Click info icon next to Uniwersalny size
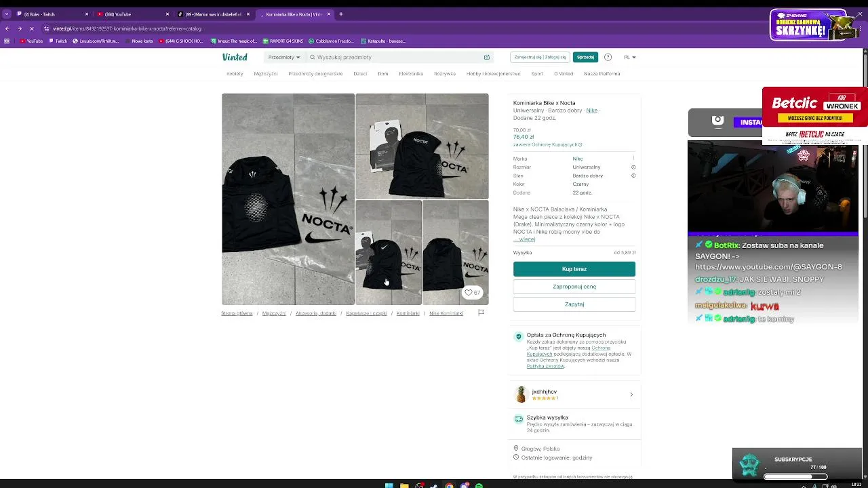Image resolution: width=868 pixels, height=488 pixels. click(633, 167)
